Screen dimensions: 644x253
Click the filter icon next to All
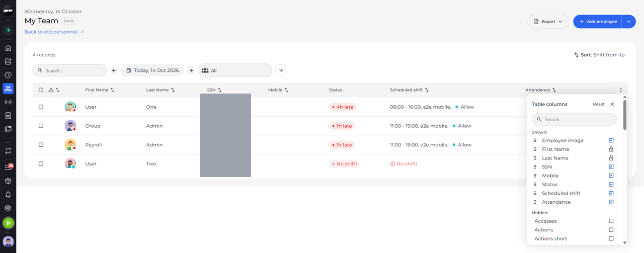click(281, 70)
